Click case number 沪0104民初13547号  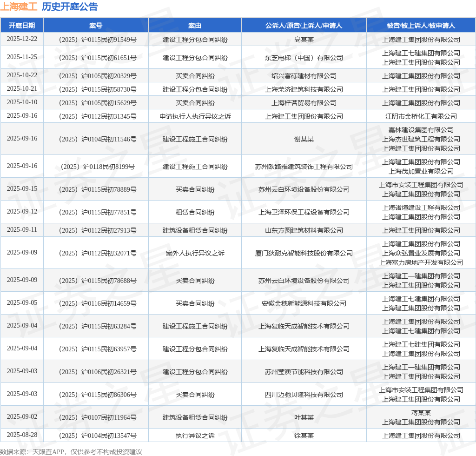point(98,436)
